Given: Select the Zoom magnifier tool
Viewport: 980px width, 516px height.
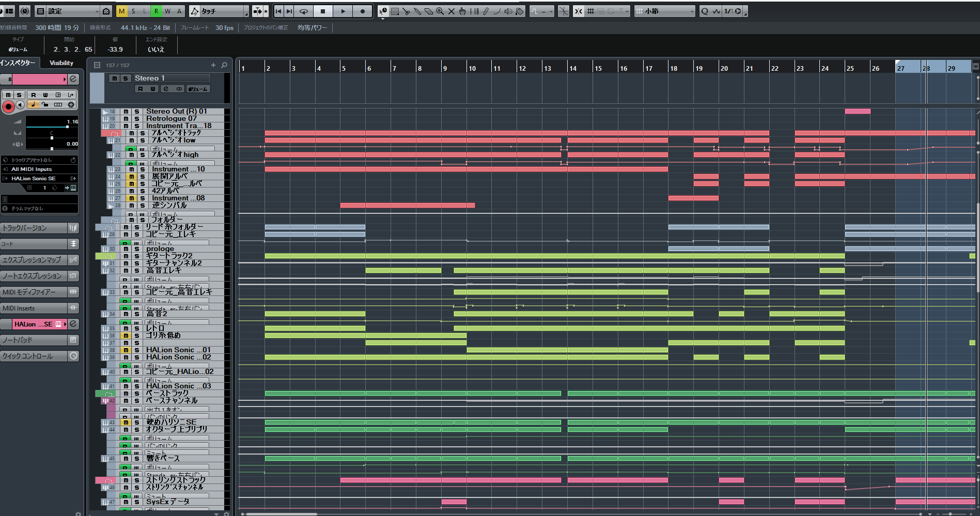Looking at the screenshot, I should (440, 11).
